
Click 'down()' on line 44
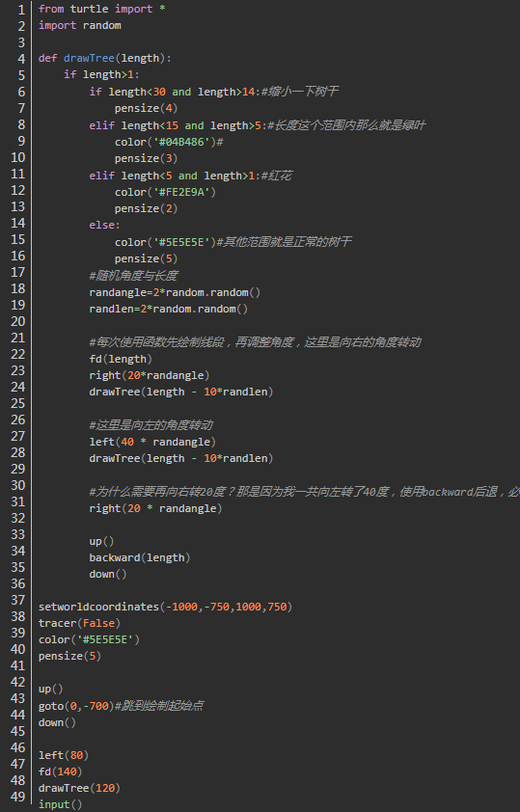57,722
